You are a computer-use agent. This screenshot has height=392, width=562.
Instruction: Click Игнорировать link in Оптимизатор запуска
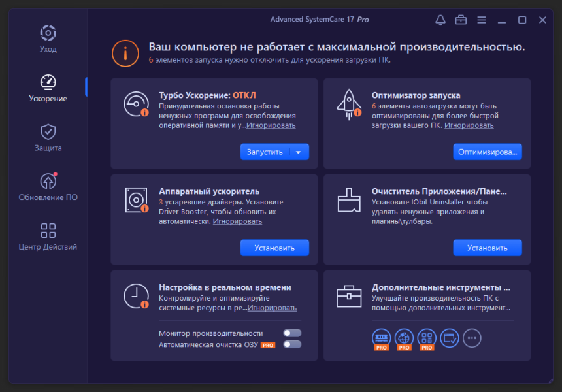469,125
